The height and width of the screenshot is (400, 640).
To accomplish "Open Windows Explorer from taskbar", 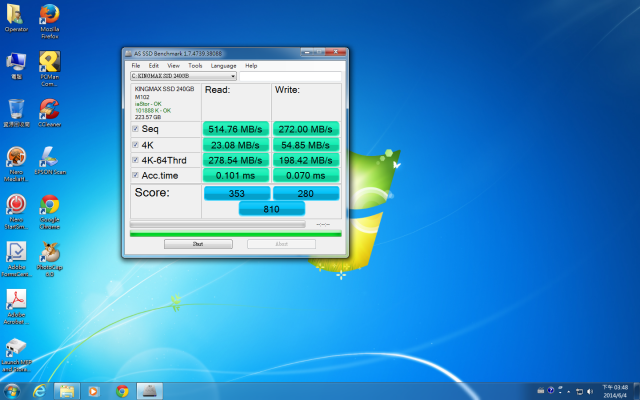I will (67, 391).
